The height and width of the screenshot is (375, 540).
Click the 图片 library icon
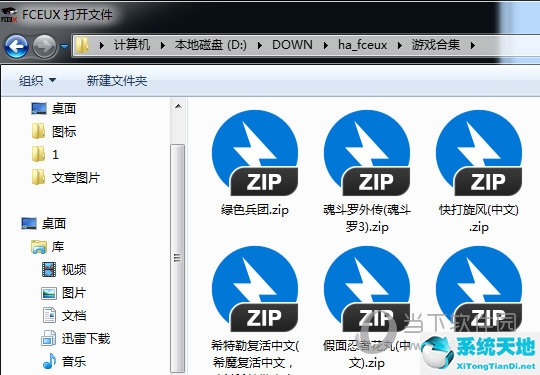[x=49, y=293]
